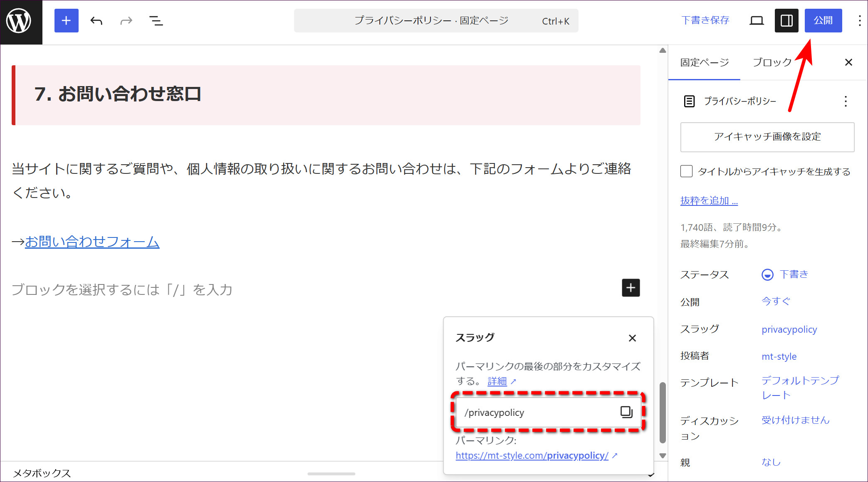Set the parent page なし
Screen dimensions: 868x482
click(771, 462)
